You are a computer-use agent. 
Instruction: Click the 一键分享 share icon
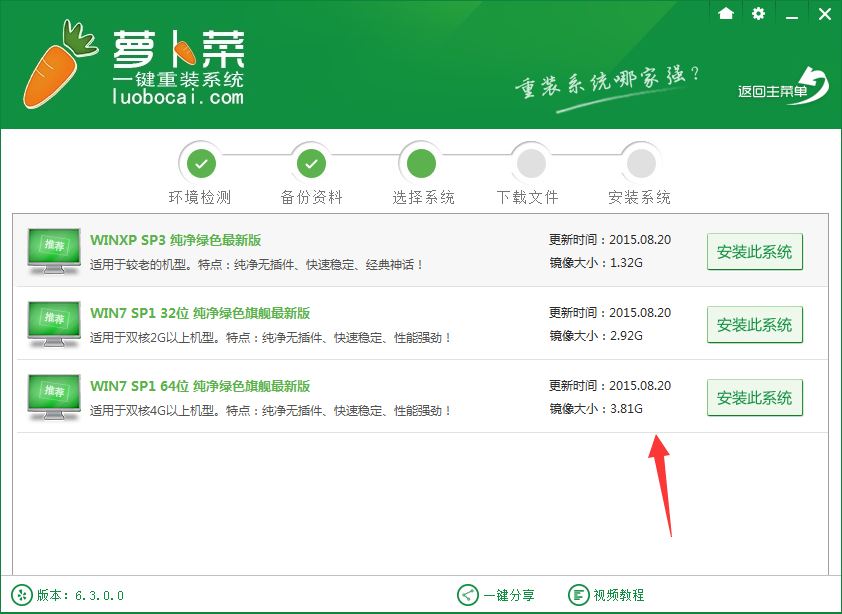coord(466,594)
